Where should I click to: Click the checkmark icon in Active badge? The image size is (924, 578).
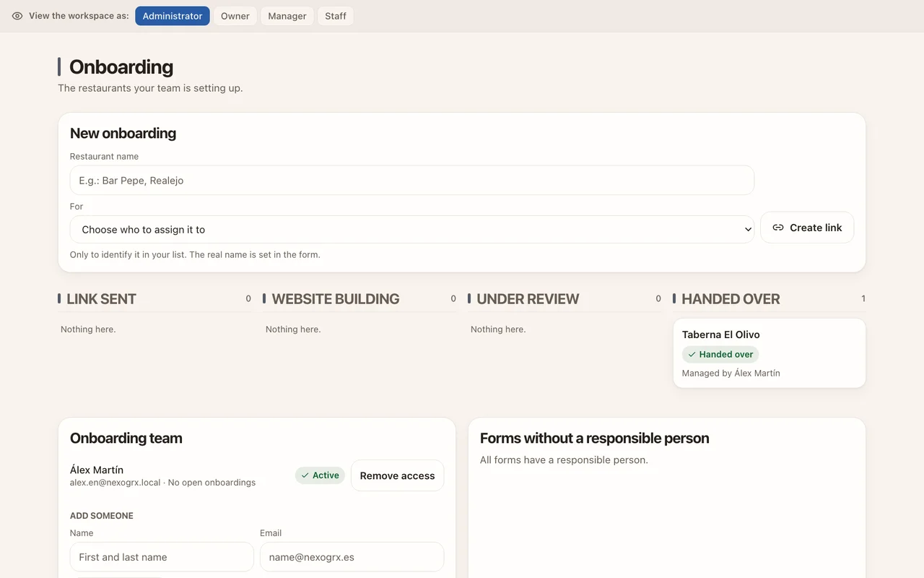point(305,475)
